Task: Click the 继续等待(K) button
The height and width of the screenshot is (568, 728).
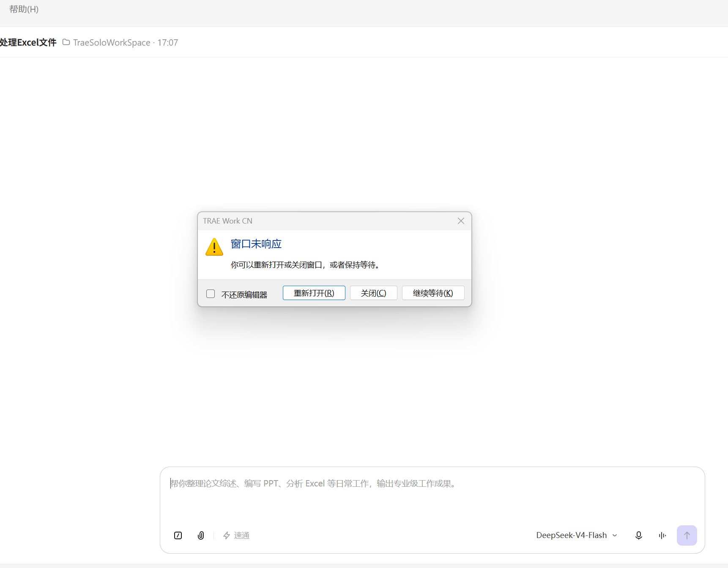Action: (433, 293)
